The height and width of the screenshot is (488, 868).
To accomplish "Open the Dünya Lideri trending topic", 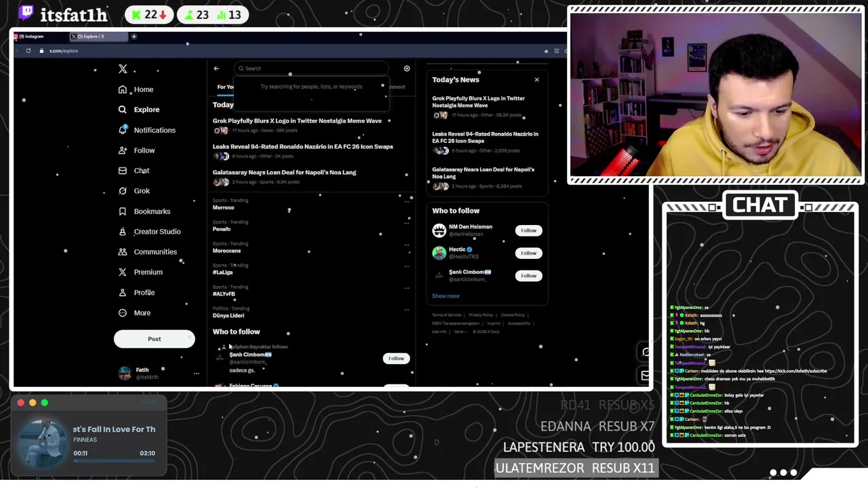I will 228,316.
